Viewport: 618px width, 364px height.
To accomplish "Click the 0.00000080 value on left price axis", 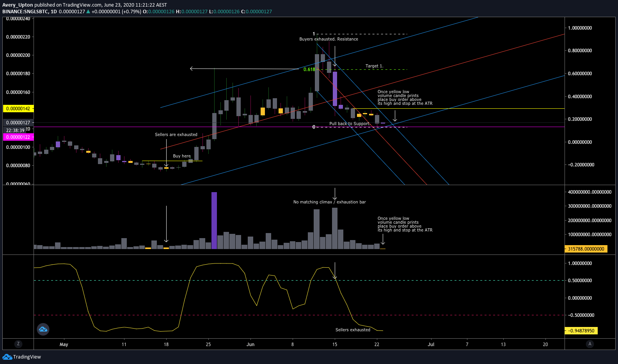I will coord(18,166).
